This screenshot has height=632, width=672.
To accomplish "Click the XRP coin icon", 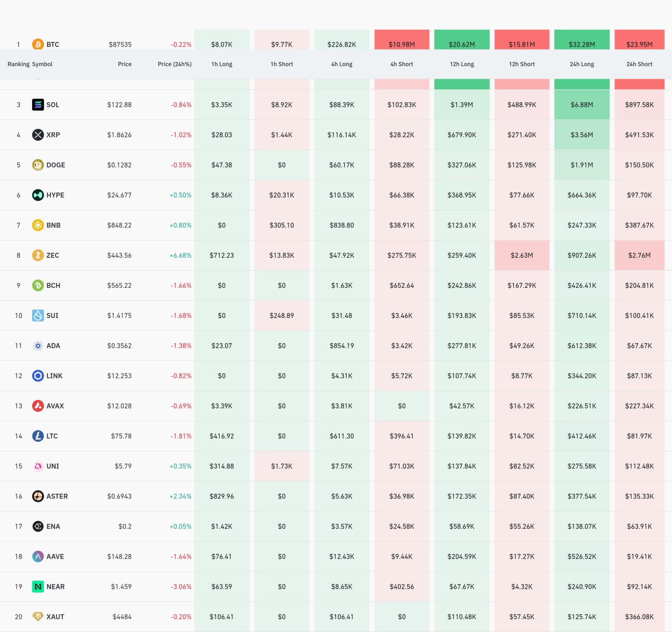I will (x=37, y=135).
